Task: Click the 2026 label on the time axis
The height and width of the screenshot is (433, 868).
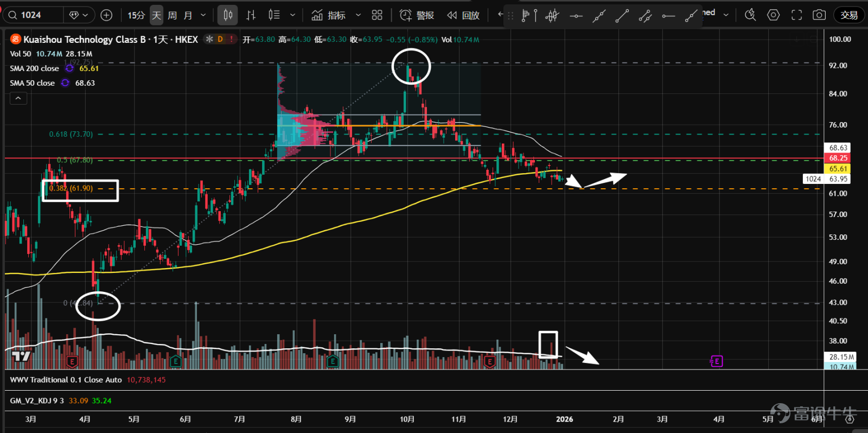Action: (x=564, y=419)
